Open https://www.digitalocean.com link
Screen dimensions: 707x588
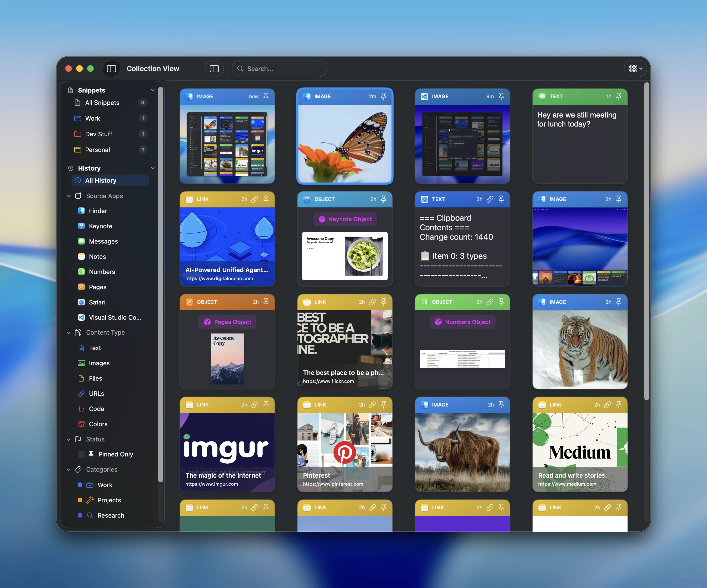219,279
